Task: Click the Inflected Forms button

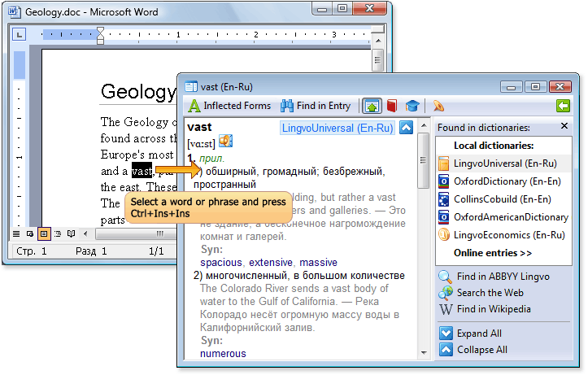Action: coord(229,106)
